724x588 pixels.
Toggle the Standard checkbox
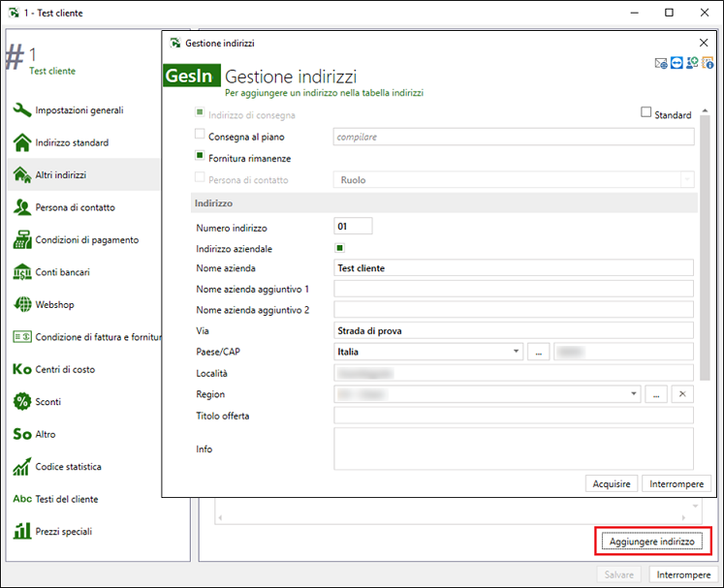tap(645, 112)
